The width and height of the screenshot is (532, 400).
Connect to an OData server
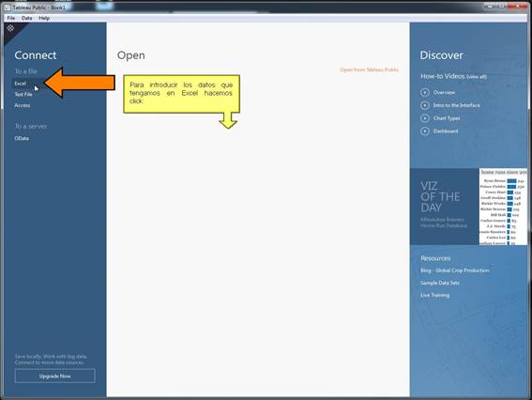22,138
